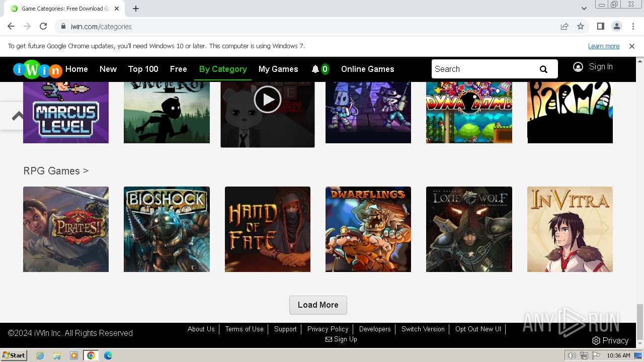This screenshot has width=644, height=362.
Task: Open Windows Media Player from the taskbar
Action: point(74,355)
